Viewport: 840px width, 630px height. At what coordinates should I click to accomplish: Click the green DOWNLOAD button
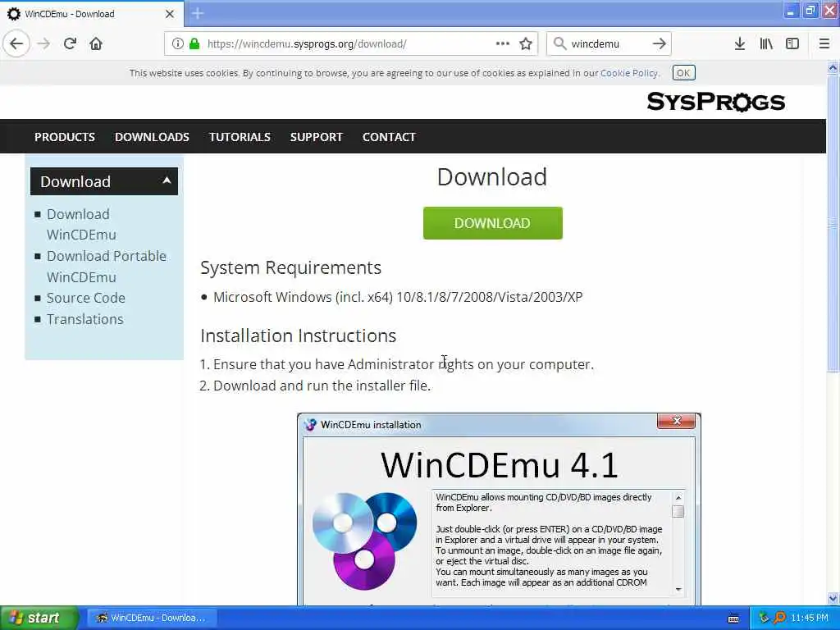[x=493, y=223]
